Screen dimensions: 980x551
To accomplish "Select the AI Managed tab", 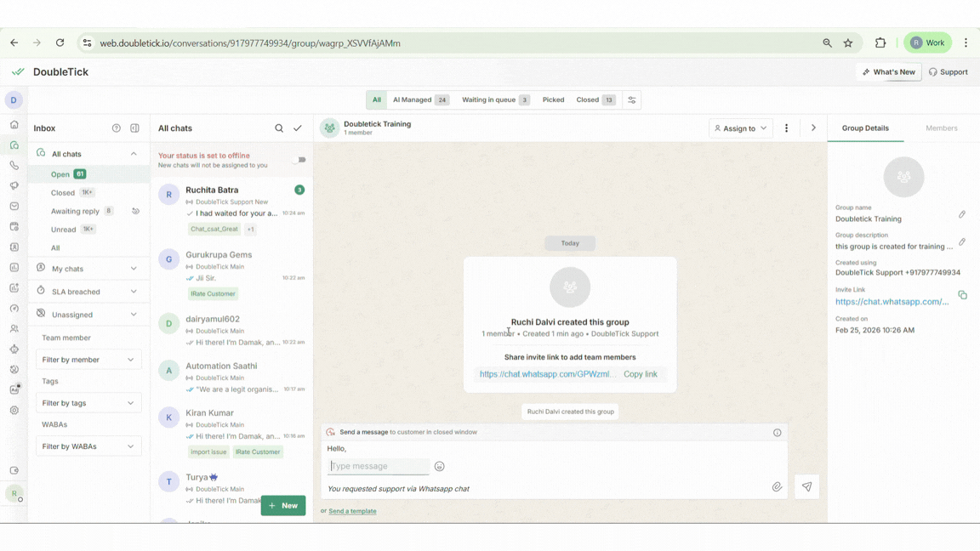I will click(x=420, y=100).
